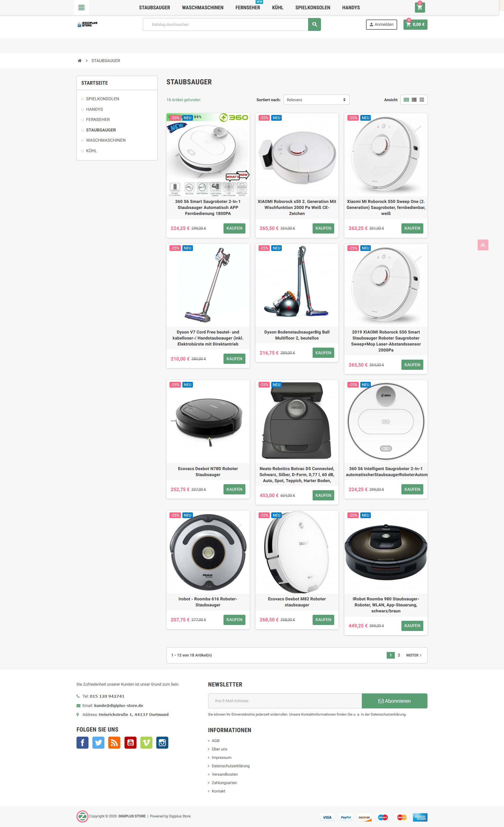
Task: Back to top arrow button
Action: 482,245
